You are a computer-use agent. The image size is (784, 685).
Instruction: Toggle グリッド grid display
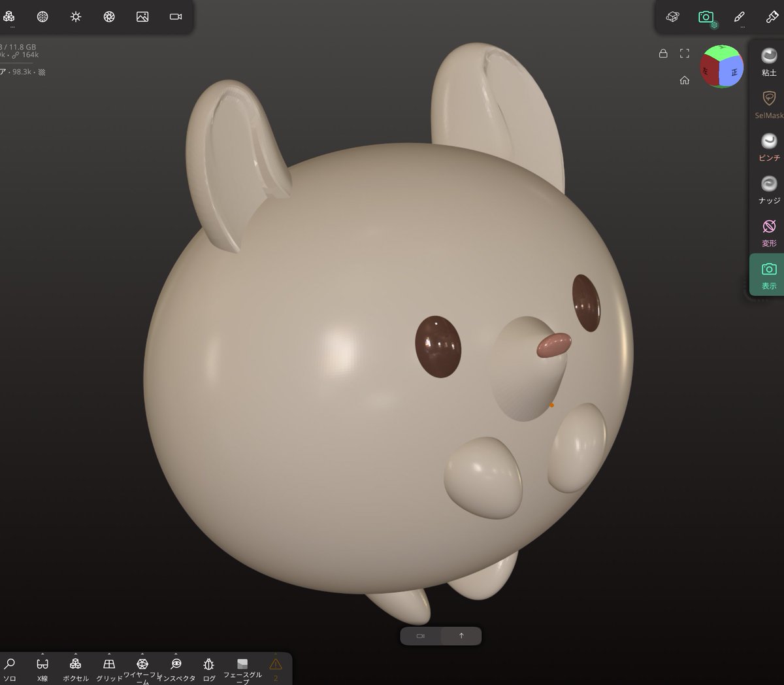click(x=109, y=669)
